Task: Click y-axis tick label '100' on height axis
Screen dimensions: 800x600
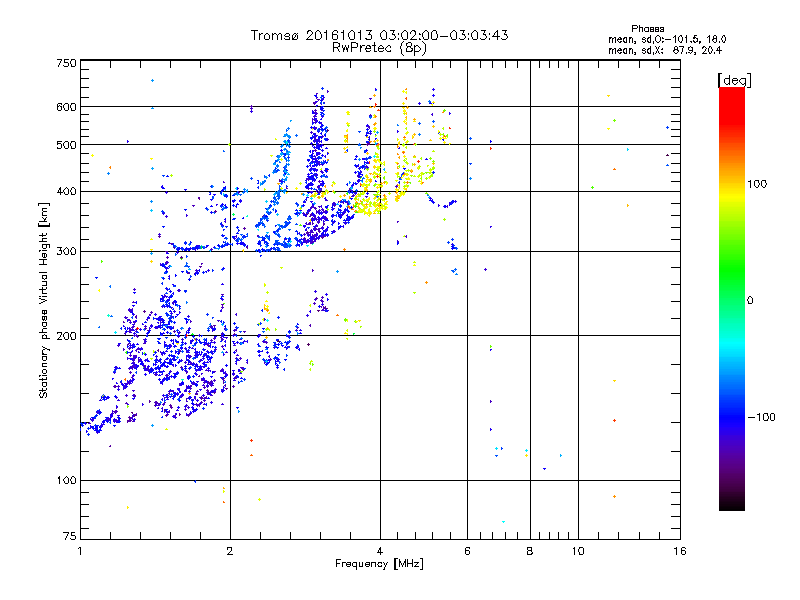Action: (x=67, y=480)
